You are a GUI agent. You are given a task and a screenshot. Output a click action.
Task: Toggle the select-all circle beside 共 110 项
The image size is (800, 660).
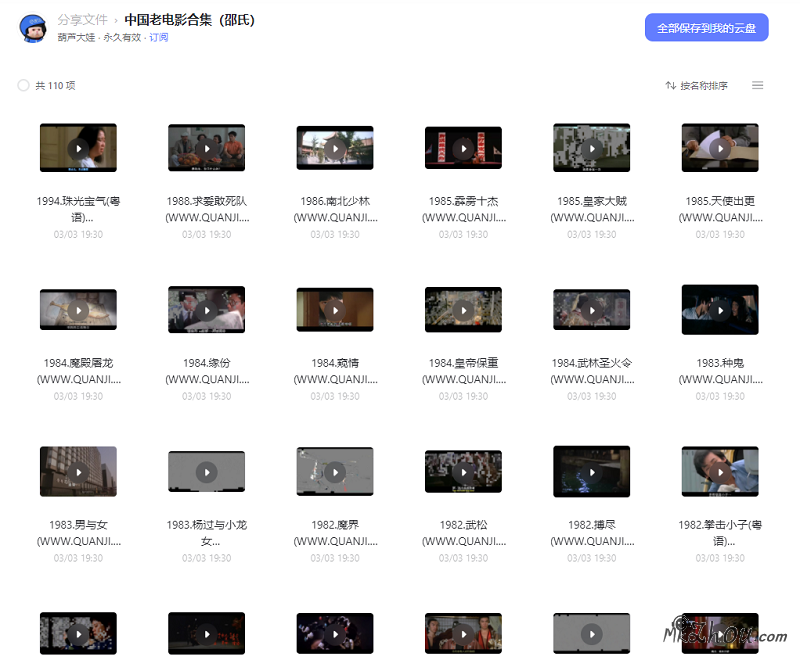[23, 85]
